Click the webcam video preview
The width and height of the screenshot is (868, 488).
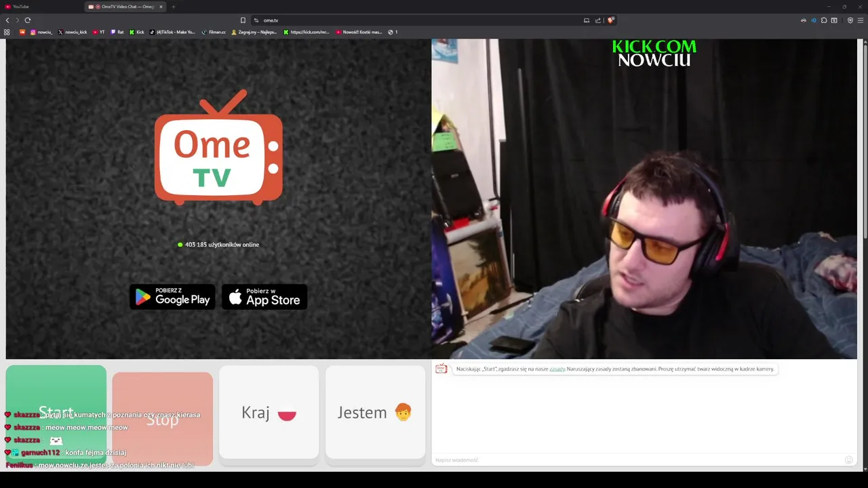coord(644,199)
